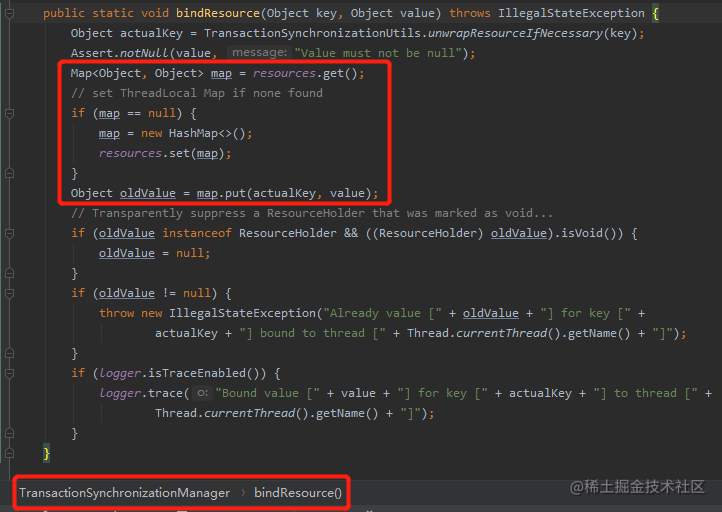Click the fold-end marker after the IllegalStateException throw
Viewport: 722px width, 512px height.
[9, 354]
